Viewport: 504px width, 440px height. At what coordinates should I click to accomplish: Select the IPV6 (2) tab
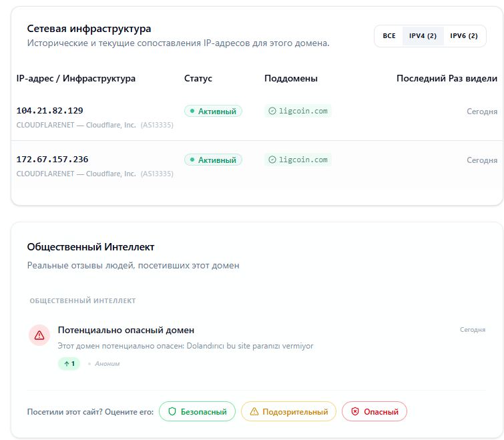[464, 36]
